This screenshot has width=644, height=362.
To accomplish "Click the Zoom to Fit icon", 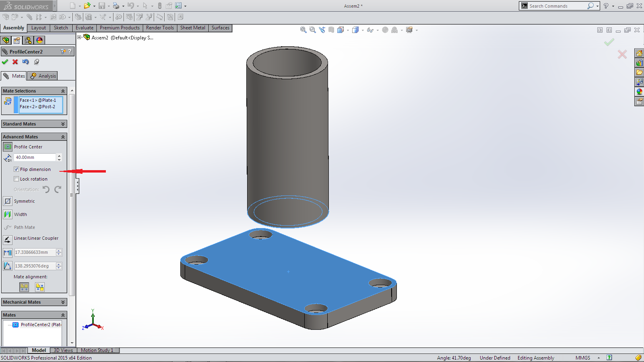I will click(x=303, y=30).
